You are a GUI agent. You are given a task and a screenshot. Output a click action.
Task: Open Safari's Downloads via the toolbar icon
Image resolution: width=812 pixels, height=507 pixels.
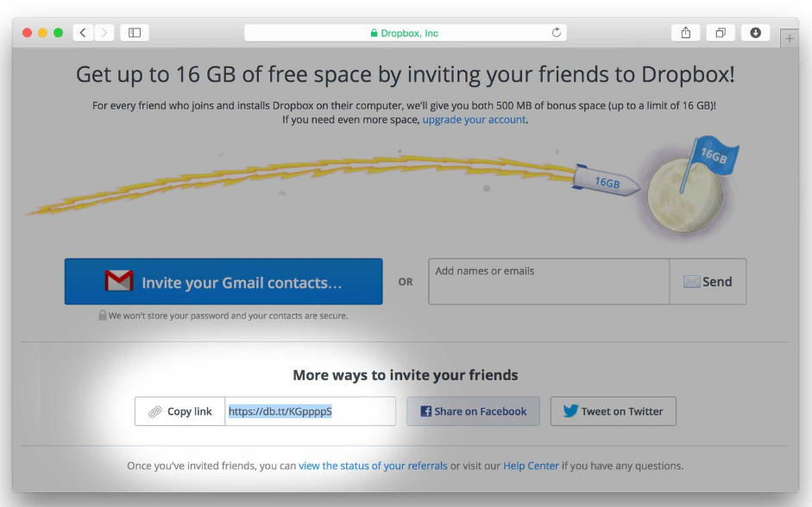755,32
